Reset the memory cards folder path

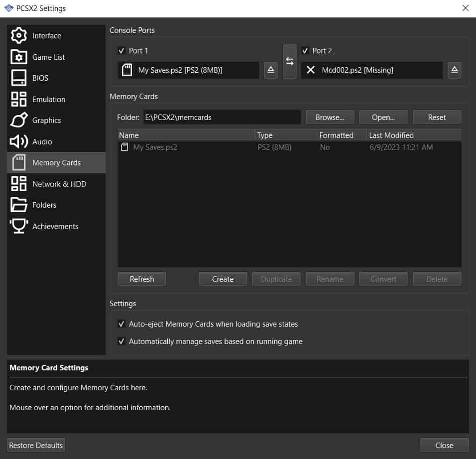pyautogui.click(x=437, y=117)
